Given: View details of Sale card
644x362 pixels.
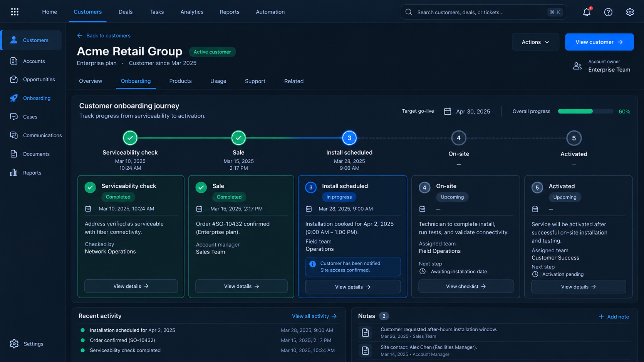Looking at the screenshot, I should (x=241, y=286).
